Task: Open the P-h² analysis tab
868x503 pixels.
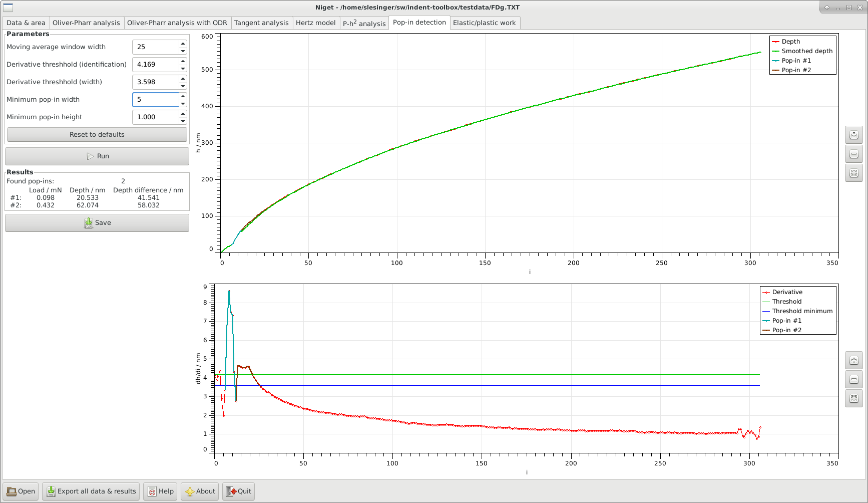Action: point(364,23)
